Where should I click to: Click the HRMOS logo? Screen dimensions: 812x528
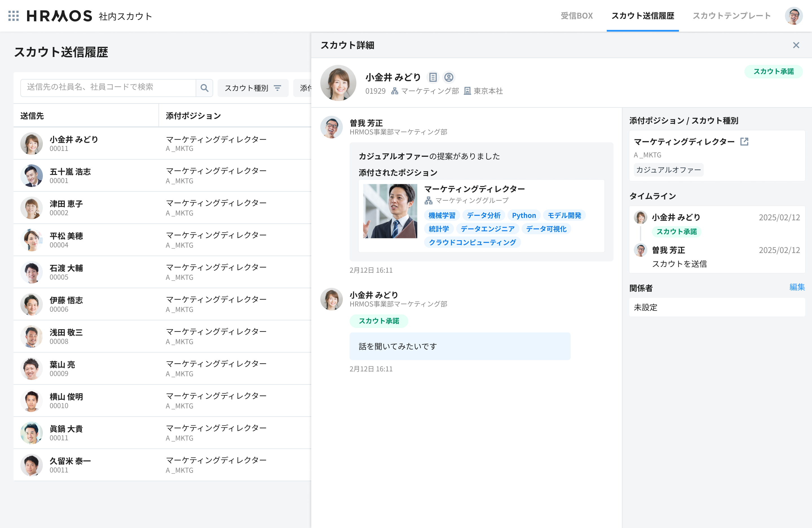[x=59, y=16]
